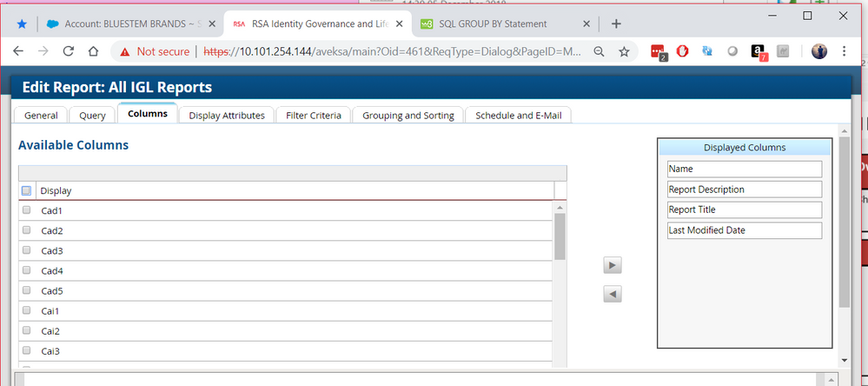The height and width of the screenshot is (386, 868).
Task: Go to browser home page icon
Action: point(93,52)
